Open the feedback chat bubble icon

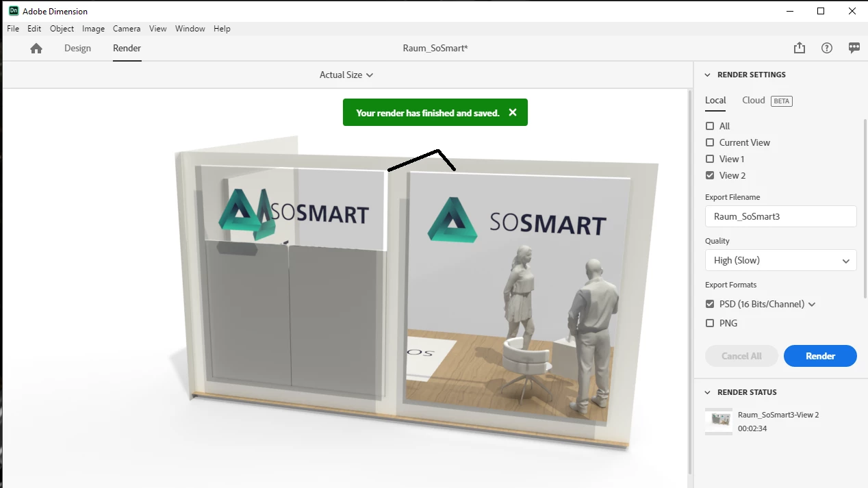coord(854,48)
